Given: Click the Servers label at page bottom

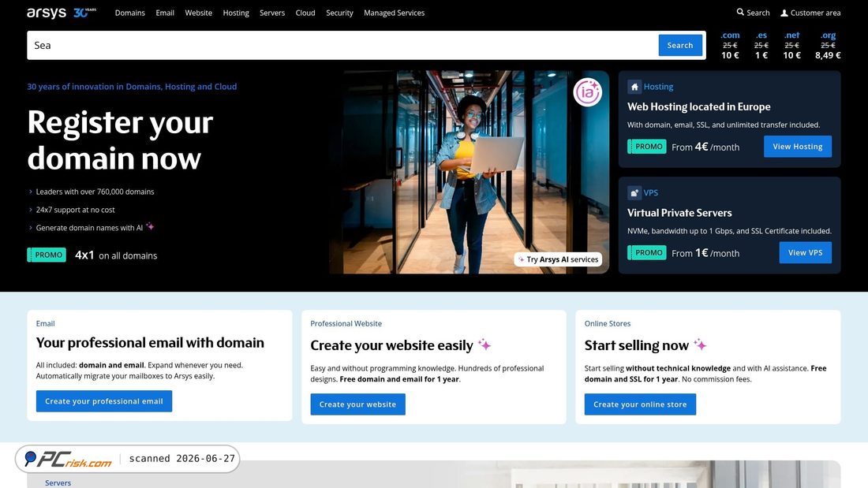Looking at the screenshot, I should click(58, 483).
